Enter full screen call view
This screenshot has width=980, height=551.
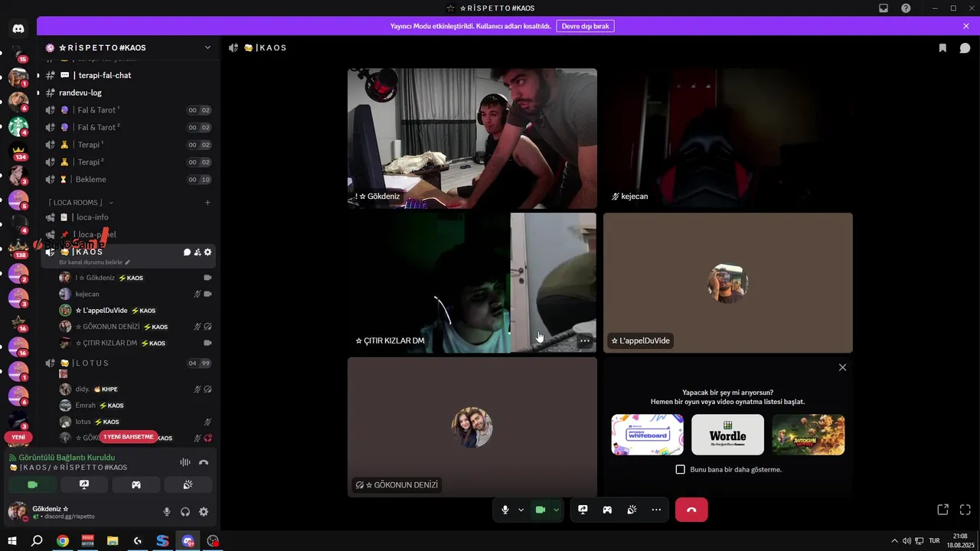tap(965, 509)
